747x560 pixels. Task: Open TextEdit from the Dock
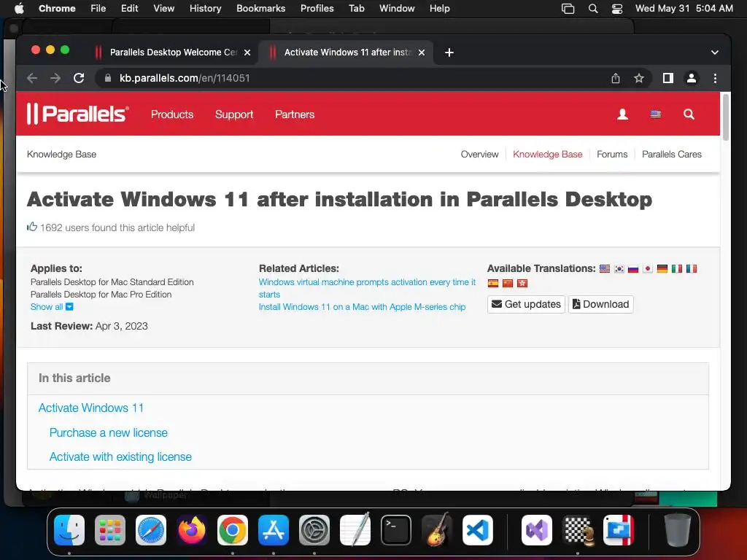click(355, 530)
